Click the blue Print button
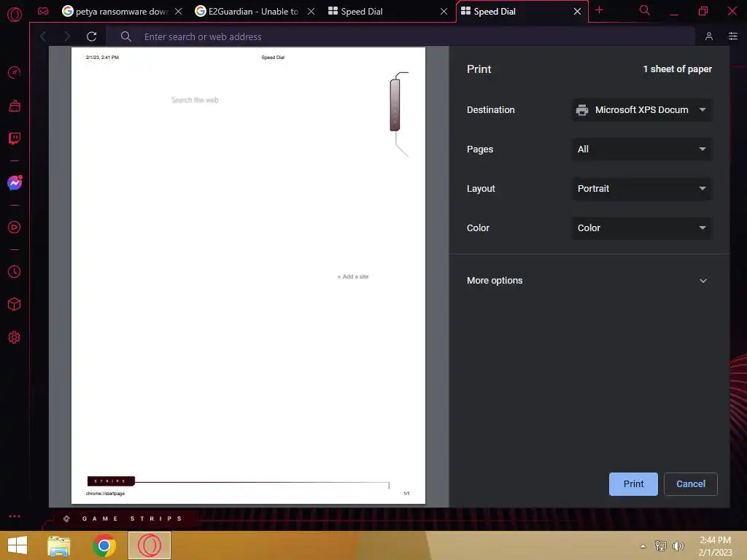The image size is (747, 560). pos(633,484)
